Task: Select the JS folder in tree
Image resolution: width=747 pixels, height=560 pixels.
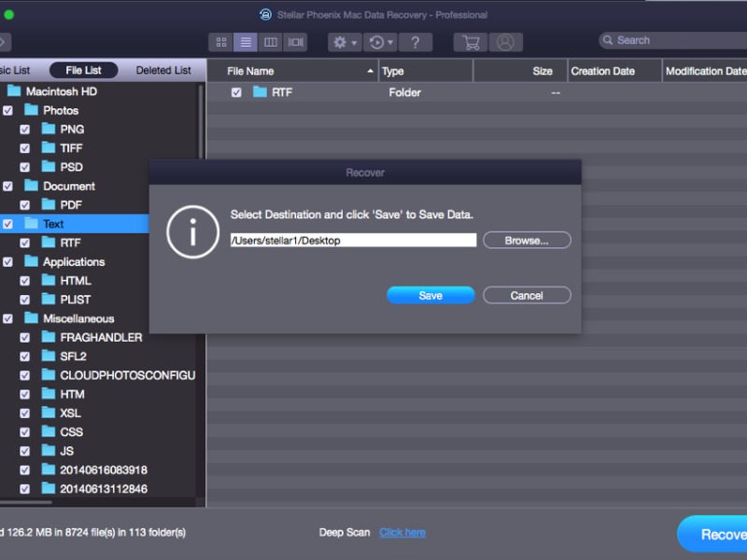Action: tap(66, 451)
